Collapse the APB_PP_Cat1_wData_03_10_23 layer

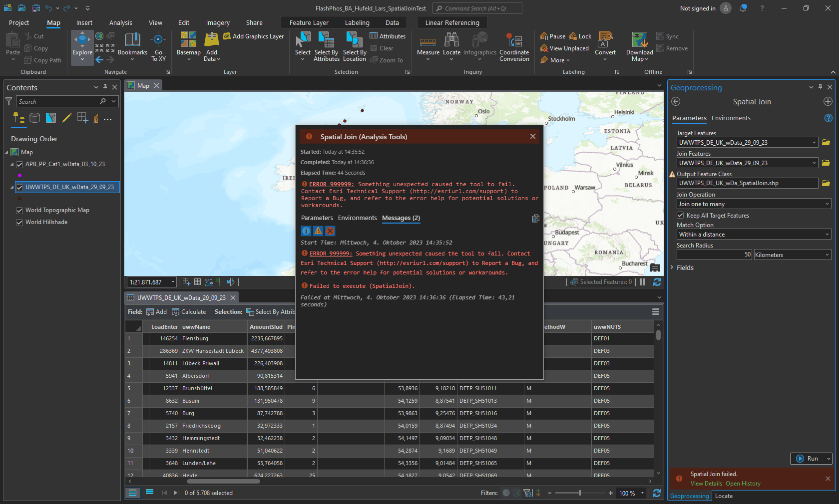coord(12,165)
